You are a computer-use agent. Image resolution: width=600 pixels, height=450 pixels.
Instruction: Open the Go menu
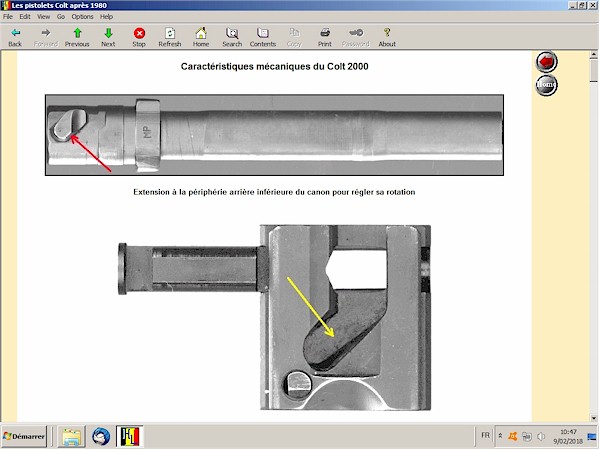tap(61, 17)
